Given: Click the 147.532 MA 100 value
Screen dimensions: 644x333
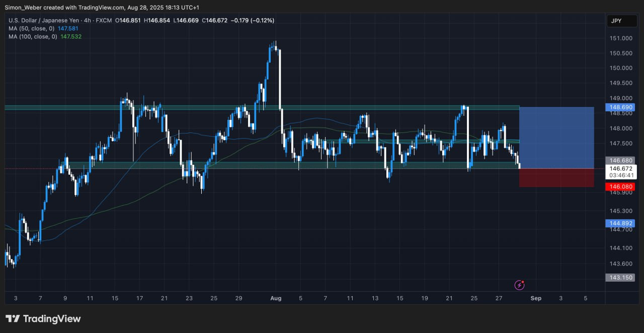Looking at the screenshot, I should click(71, 37).
